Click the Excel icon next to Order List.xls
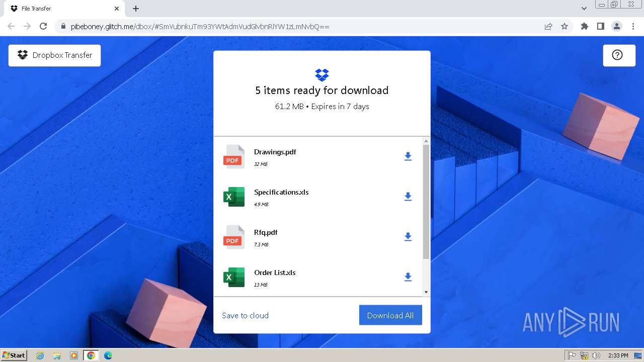644x362 pixels. (234, 277)
